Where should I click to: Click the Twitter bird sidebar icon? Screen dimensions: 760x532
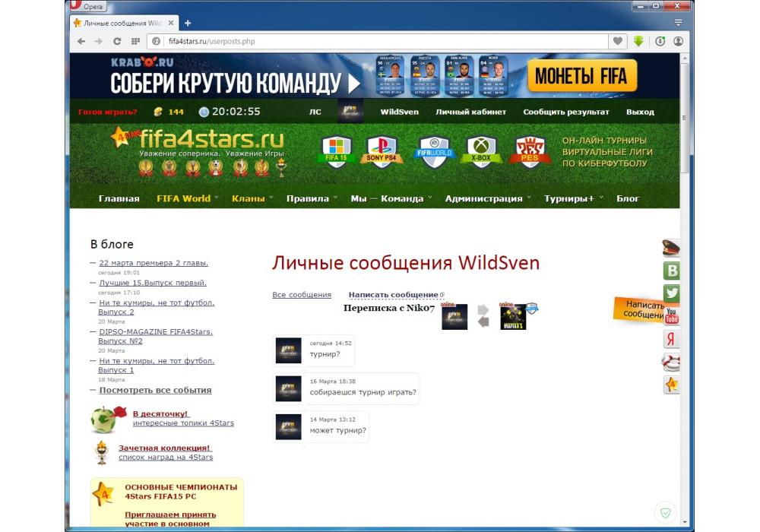pos(671,293)
